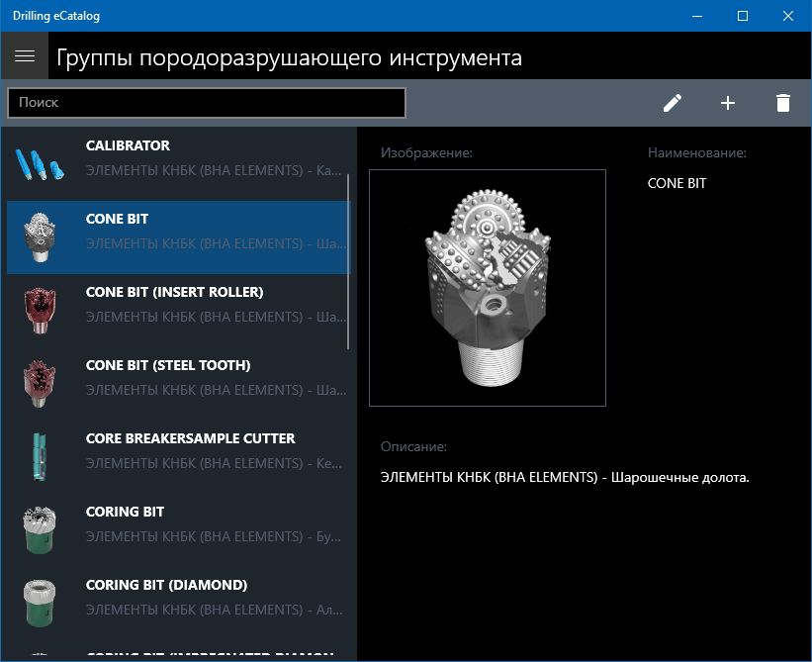Close the Drilling eCatalog window
Screen dimensions: 812x662
787,16
